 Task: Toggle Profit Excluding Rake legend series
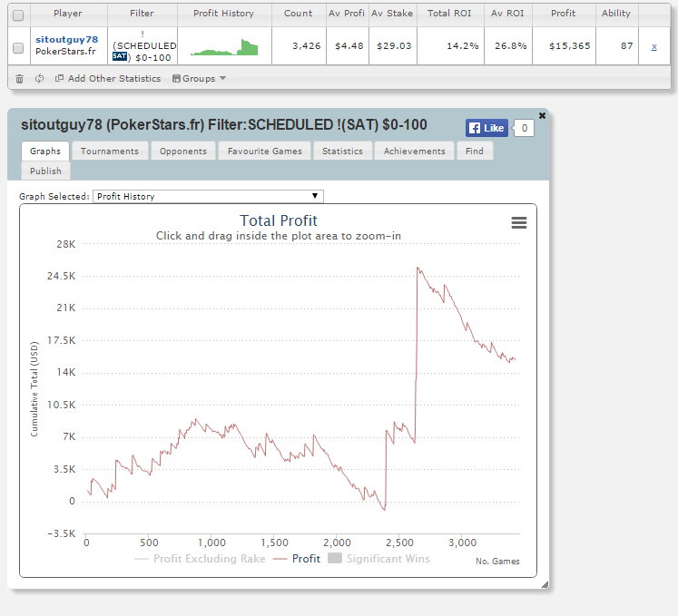[x=200, y=559]
